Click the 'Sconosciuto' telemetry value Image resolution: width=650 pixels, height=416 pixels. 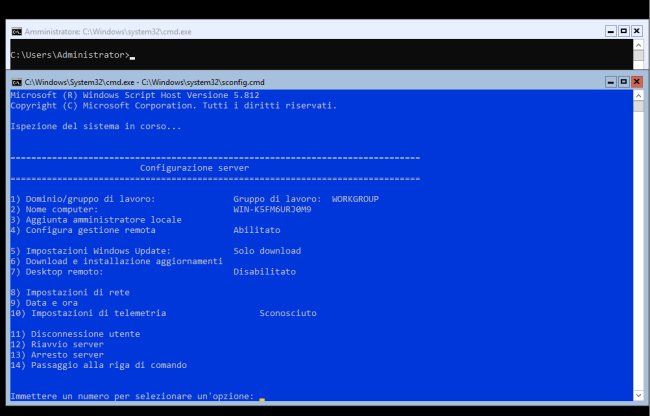tap(288, 313)
